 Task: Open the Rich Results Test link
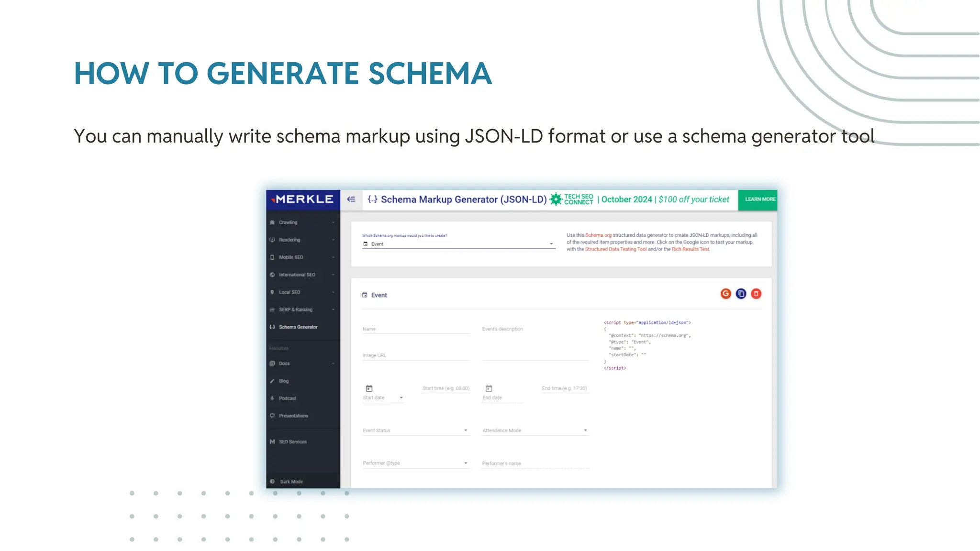point(690,249)
